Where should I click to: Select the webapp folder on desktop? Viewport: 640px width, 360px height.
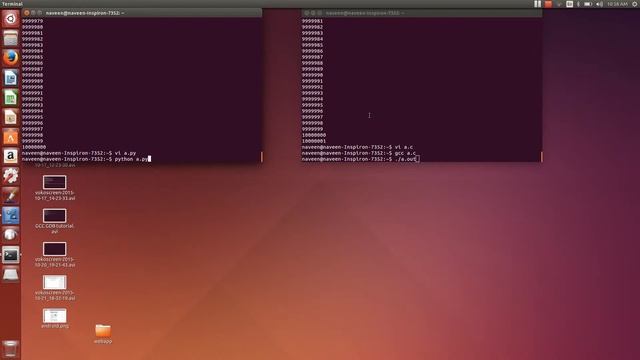pos(103,334)
